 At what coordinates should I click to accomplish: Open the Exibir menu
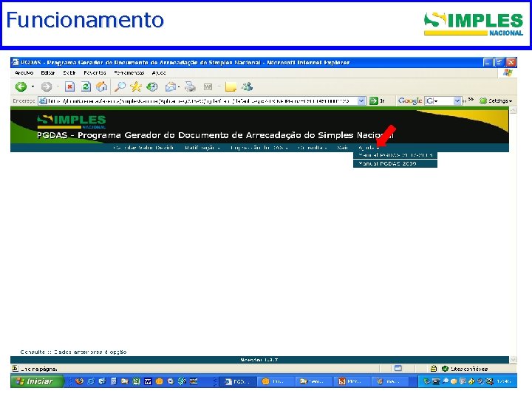pos(69,72)
